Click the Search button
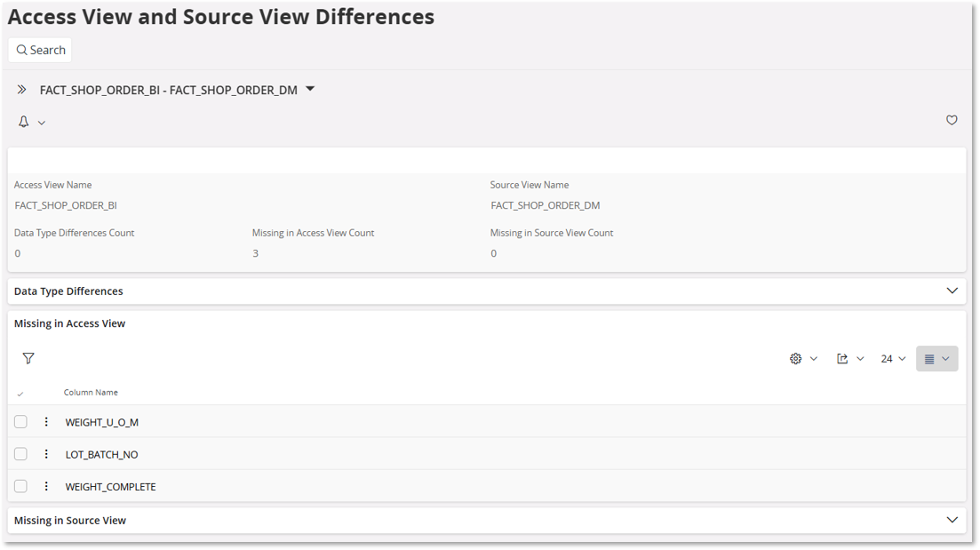Image resolution: width=980 pixels, height=550 pixels. (40, 50)
